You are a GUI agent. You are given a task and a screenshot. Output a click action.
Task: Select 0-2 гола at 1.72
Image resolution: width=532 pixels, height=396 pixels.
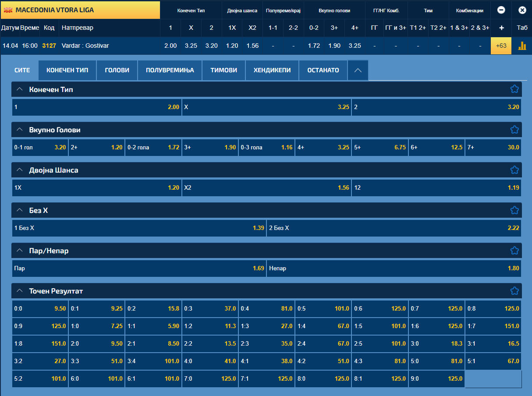click(x=153, y=147)
